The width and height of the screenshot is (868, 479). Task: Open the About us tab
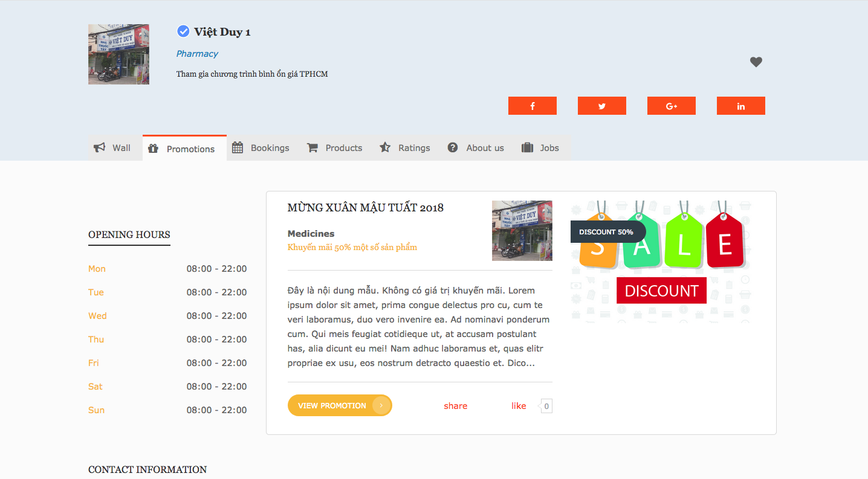pos(484,147)
